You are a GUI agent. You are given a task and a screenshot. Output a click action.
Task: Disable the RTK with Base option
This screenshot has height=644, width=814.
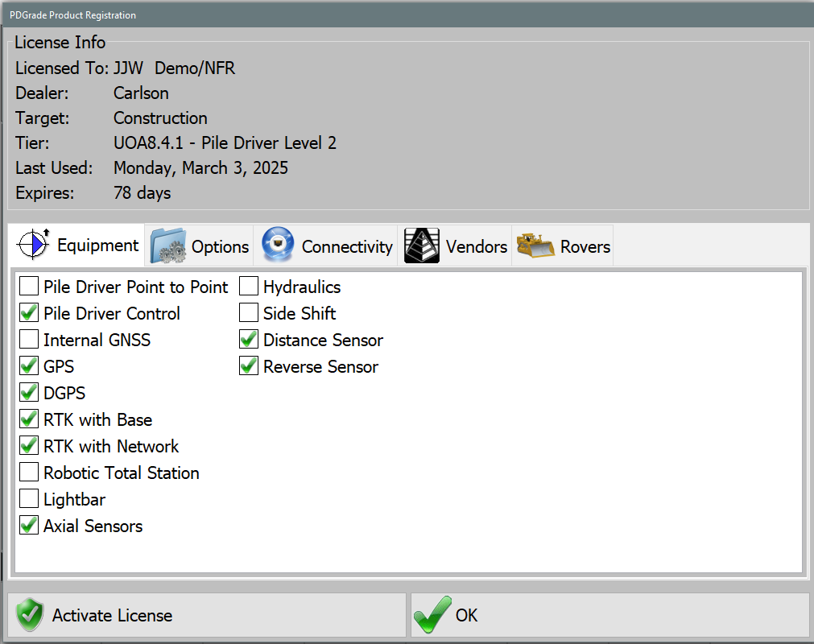point(30,420)
